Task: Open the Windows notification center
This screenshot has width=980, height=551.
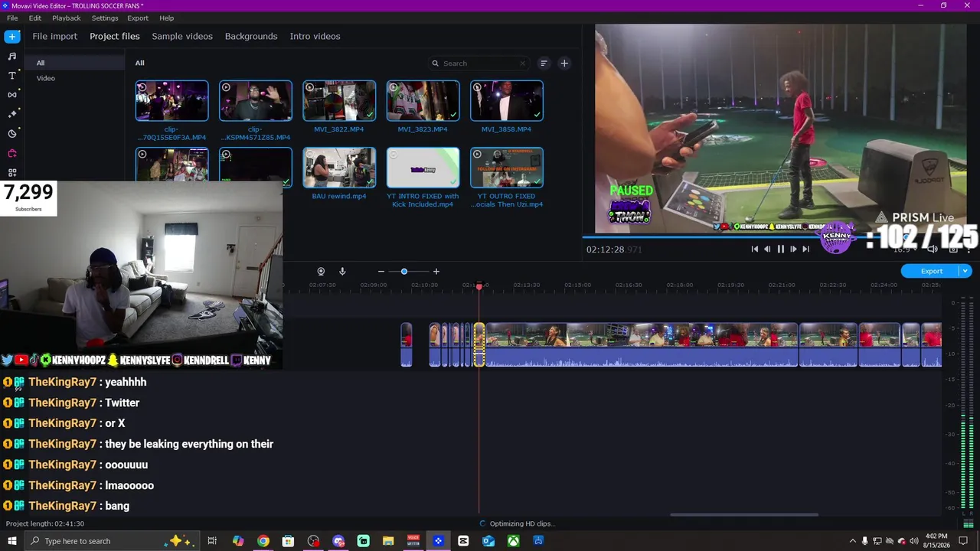Action: click(x=964, y=541)
